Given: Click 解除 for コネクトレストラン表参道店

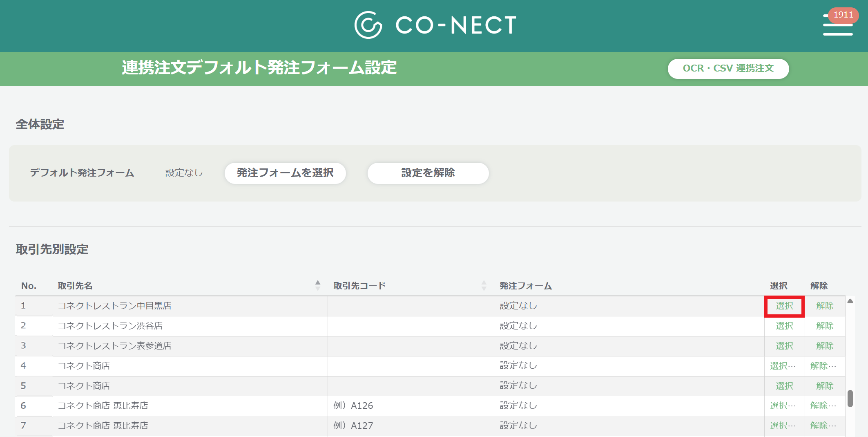Looking at the screenshot, I should pos(825,346).
